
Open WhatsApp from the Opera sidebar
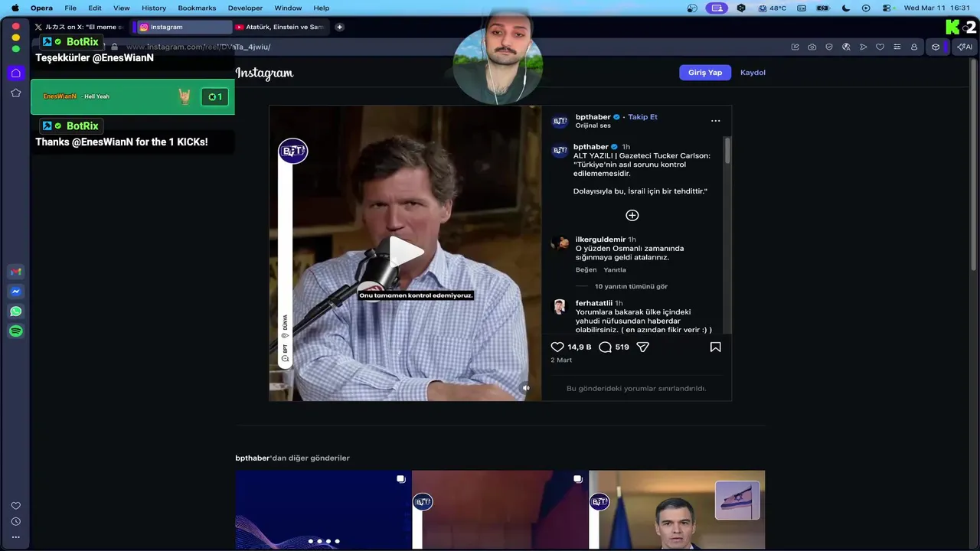click(15, 311)
